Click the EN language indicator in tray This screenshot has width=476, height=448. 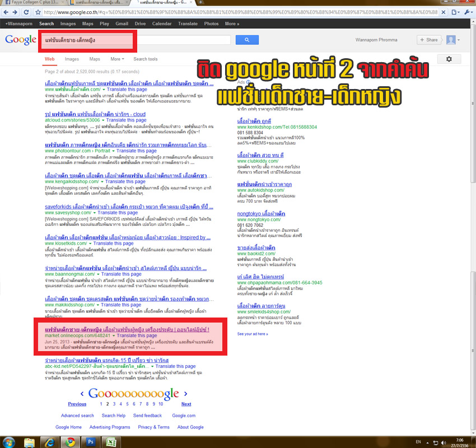pyautogui.click(x=418, y=442)
